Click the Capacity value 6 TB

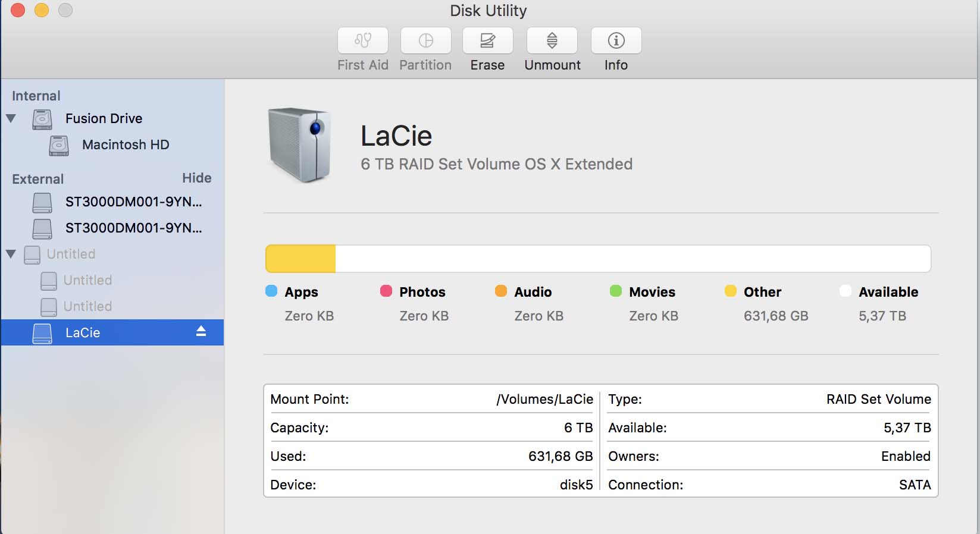click(x=578, y=428)
